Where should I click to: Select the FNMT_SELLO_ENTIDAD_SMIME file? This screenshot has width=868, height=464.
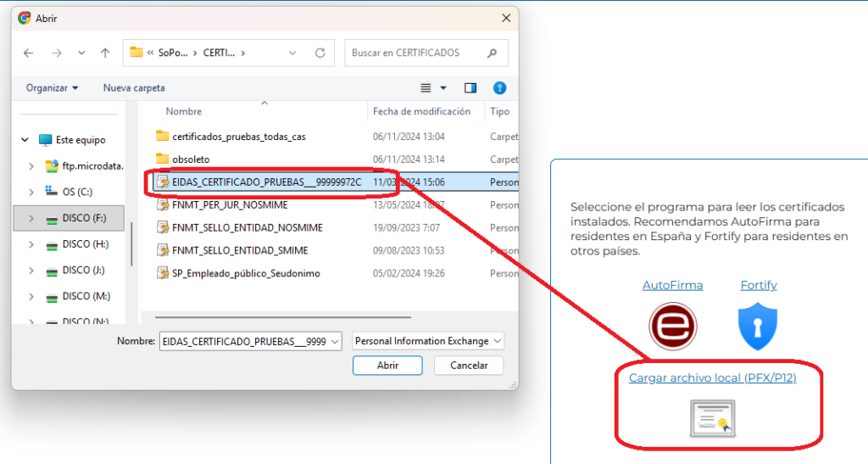(239, 250)
